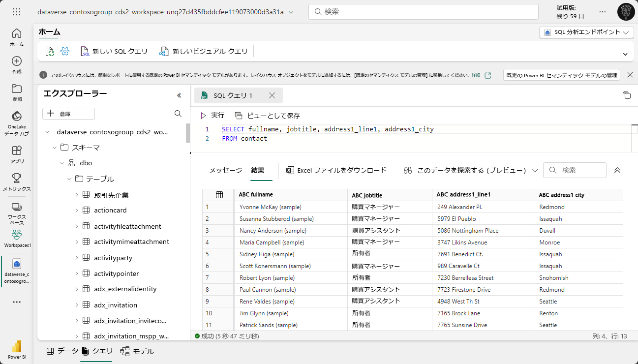
Task: Expand the 取引先企業 table
Action: click(77, 195)
